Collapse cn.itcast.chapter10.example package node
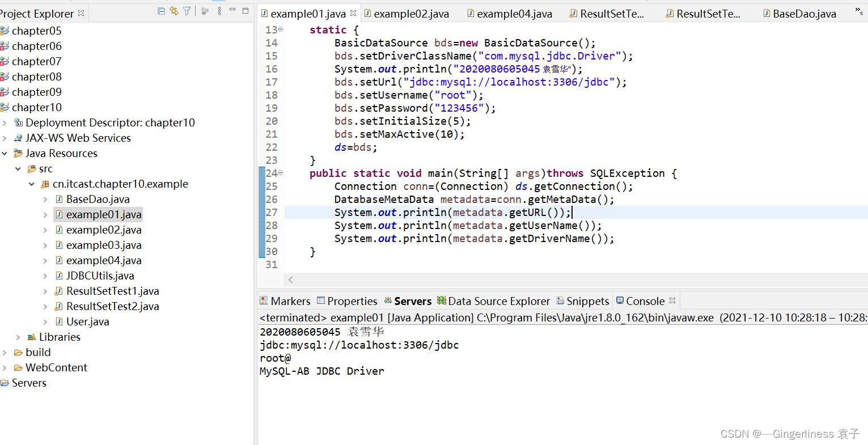Image resolution: width=868 pixels, height=445 pixels. pos(32,184)
